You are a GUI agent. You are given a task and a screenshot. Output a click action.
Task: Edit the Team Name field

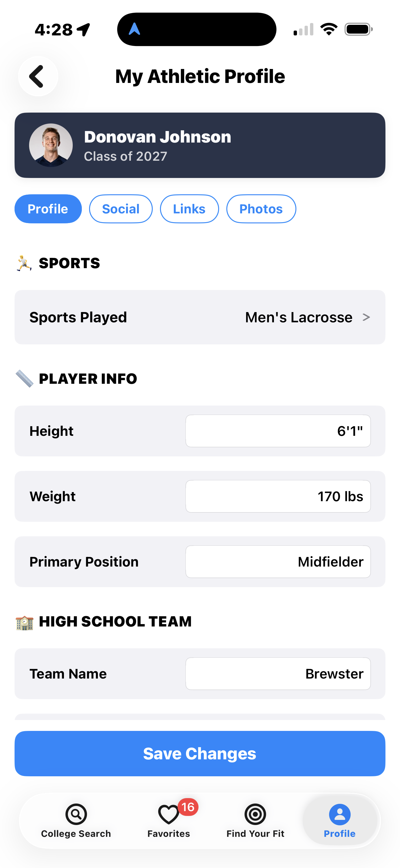(278, 674)
